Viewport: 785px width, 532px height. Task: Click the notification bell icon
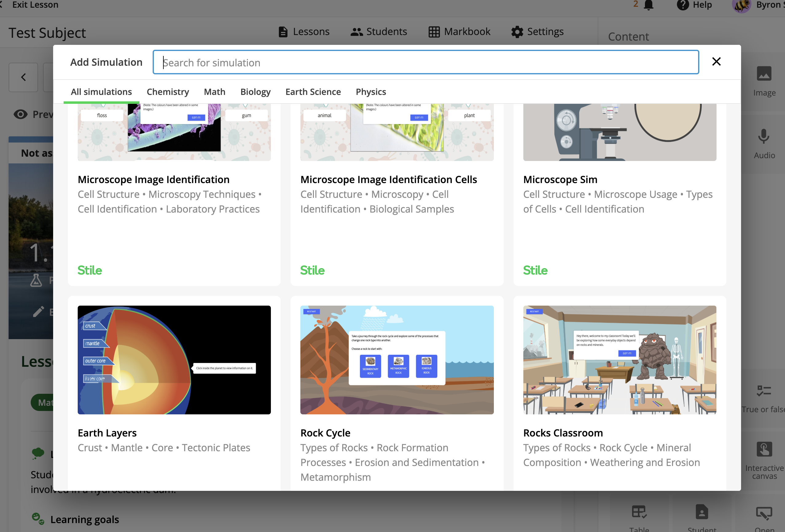click(x=648, y=5)
